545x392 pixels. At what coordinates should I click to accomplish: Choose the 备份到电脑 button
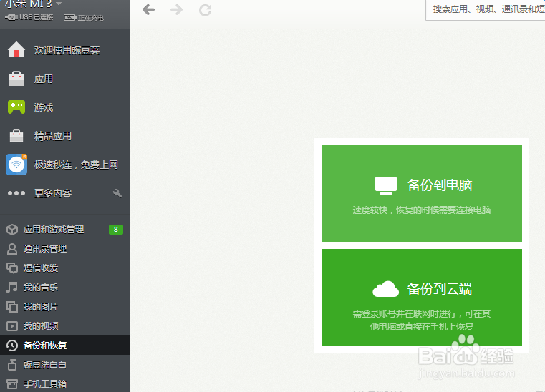pyautogui.click(x=422, y=193)
